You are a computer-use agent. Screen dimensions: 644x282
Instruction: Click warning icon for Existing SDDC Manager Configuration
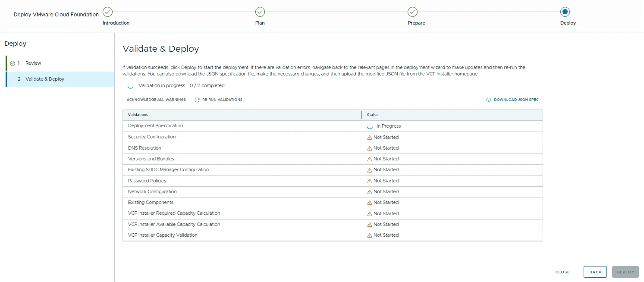[x=369, y=170]
